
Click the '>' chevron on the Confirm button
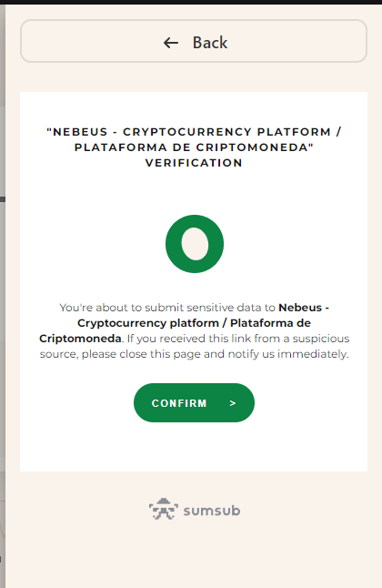click(233, 403)
